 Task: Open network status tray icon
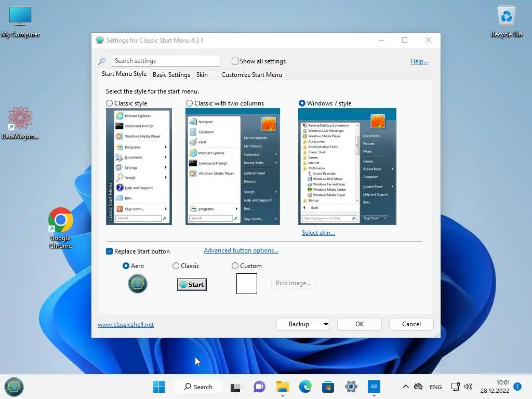(455, 387)
